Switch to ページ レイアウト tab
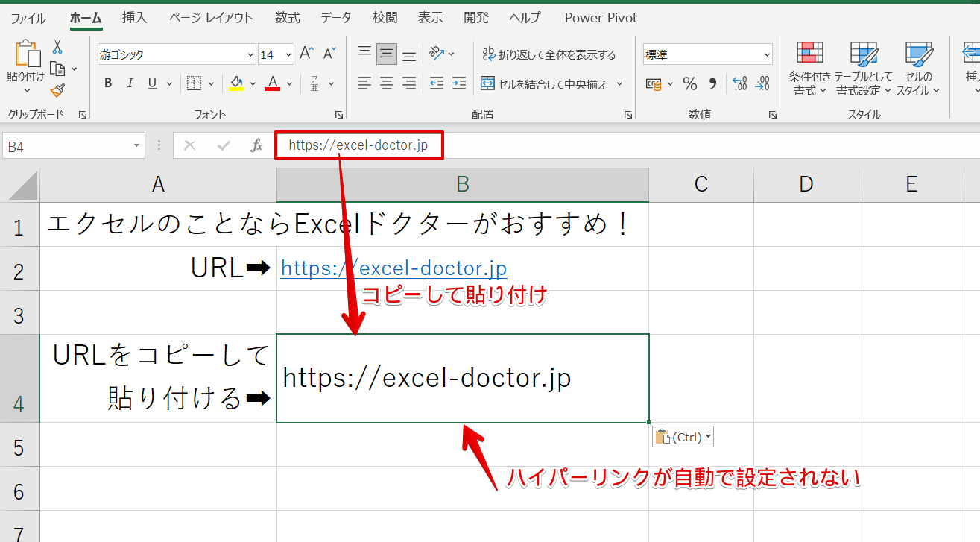This screenshot has width=980, height=542. click(x=211, y=18)
